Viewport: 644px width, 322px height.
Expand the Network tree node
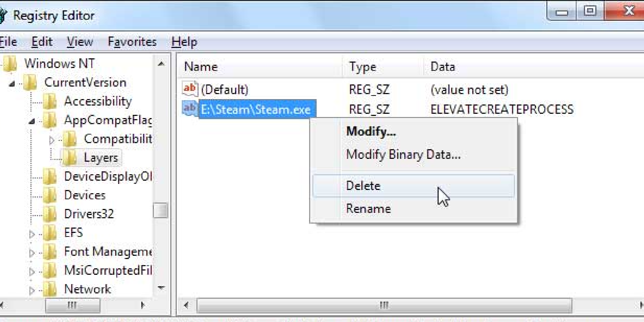tap(32, 290)
